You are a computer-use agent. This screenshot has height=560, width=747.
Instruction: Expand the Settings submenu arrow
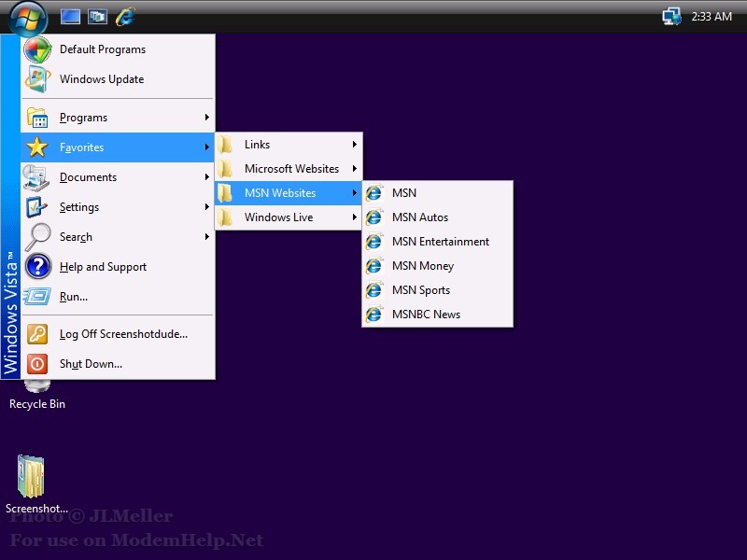[206, 206]
